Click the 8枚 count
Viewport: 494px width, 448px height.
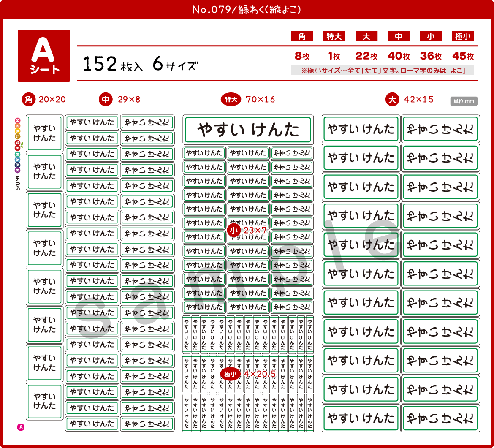click(x=302, y=56)
